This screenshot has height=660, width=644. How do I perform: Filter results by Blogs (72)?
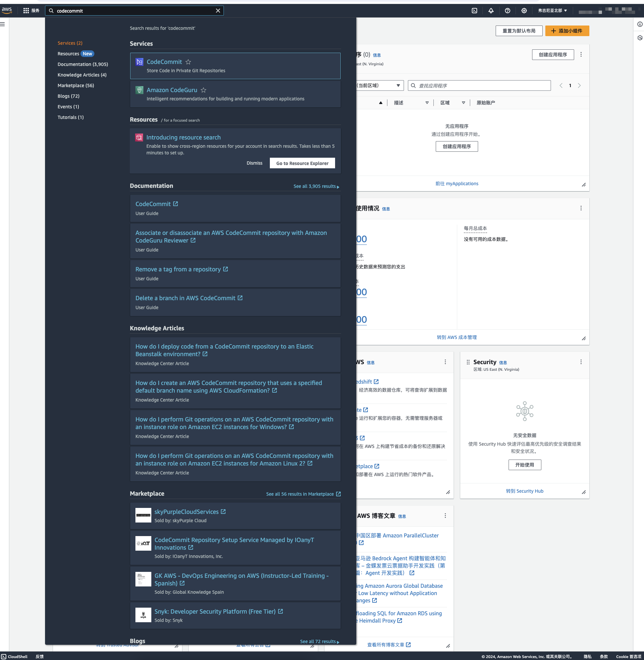click(x=68, y=96)
